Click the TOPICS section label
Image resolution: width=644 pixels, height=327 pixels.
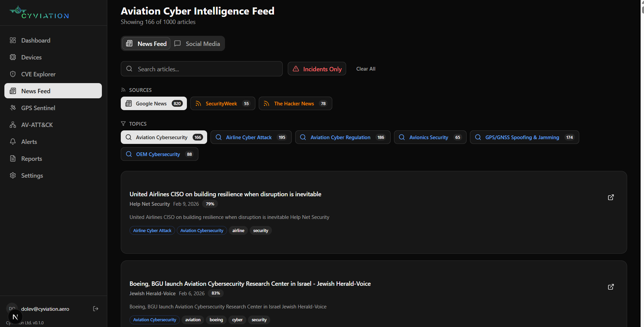138,124
